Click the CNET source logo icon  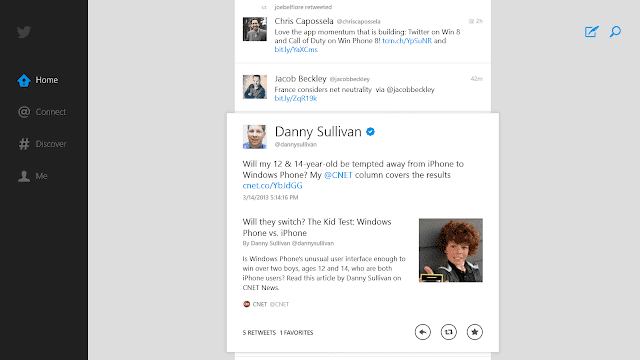pyautogui.click(x=247, y=304)
